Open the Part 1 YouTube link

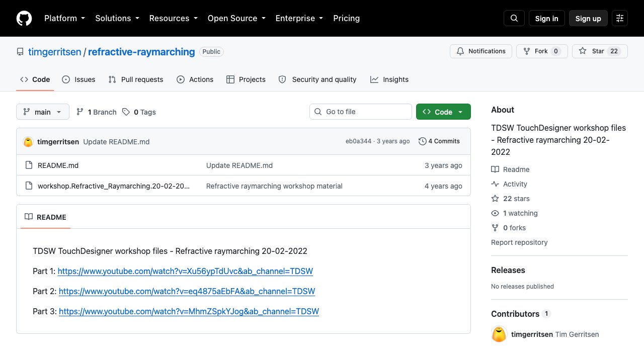pos(185,271)
